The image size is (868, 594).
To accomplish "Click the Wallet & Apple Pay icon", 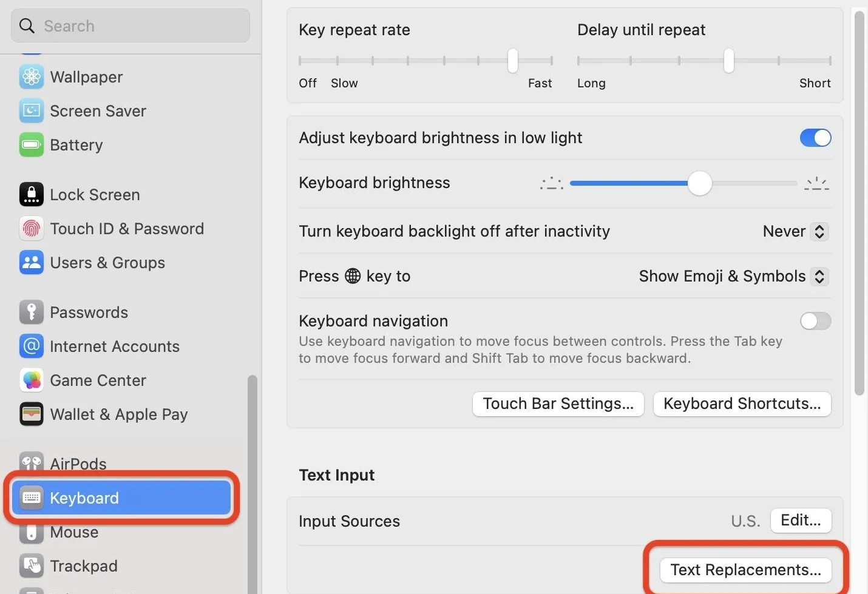I will 31,414.
